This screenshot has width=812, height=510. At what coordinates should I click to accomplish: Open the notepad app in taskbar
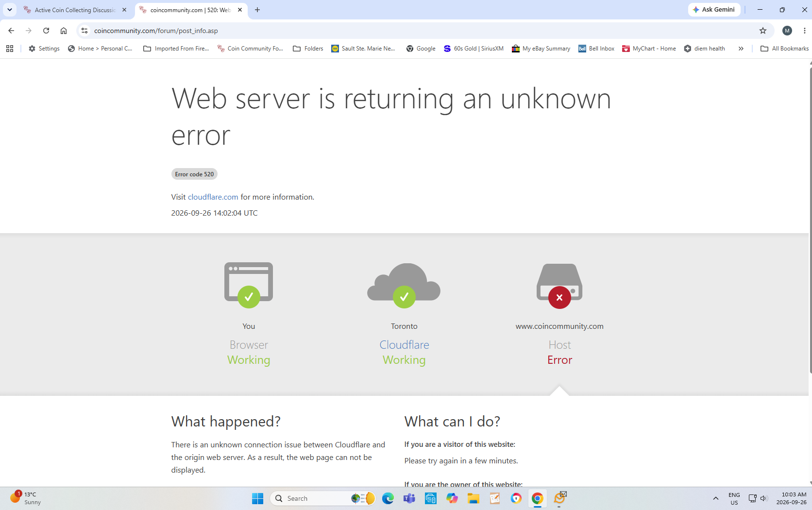tap(494, 498)
